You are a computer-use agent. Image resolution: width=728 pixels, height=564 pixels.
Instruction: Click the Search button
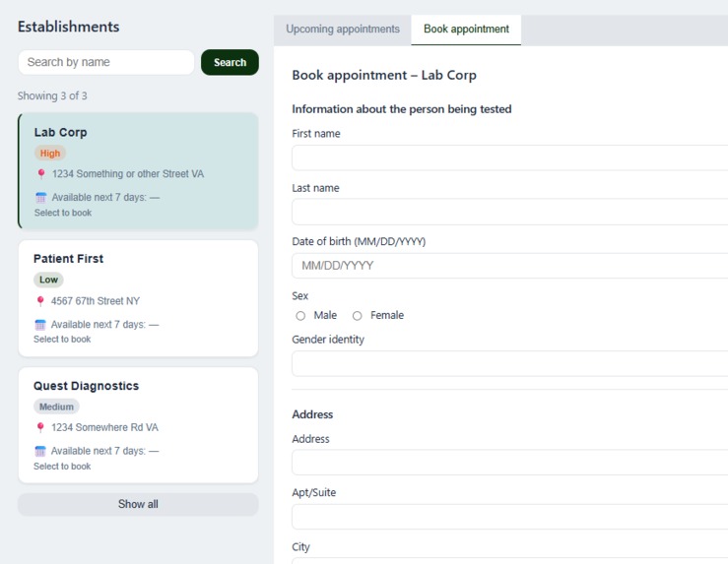click(230, 62)
